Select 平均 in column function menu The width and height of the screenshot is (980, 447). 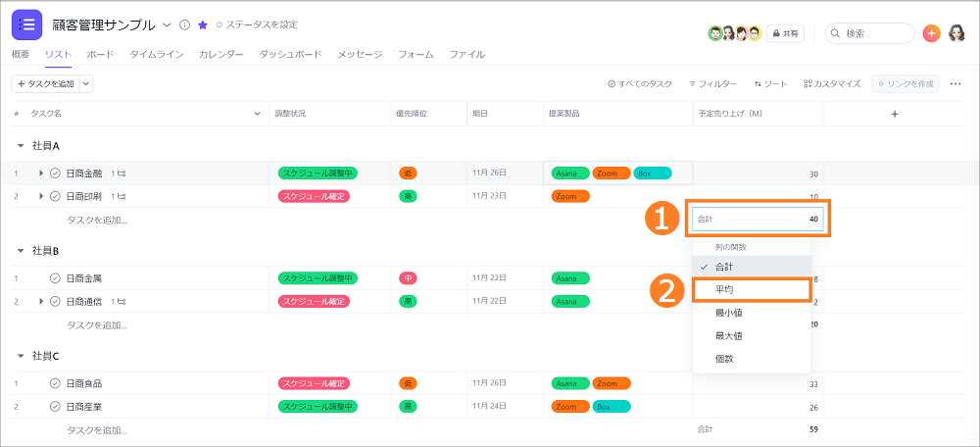(752, 290)
